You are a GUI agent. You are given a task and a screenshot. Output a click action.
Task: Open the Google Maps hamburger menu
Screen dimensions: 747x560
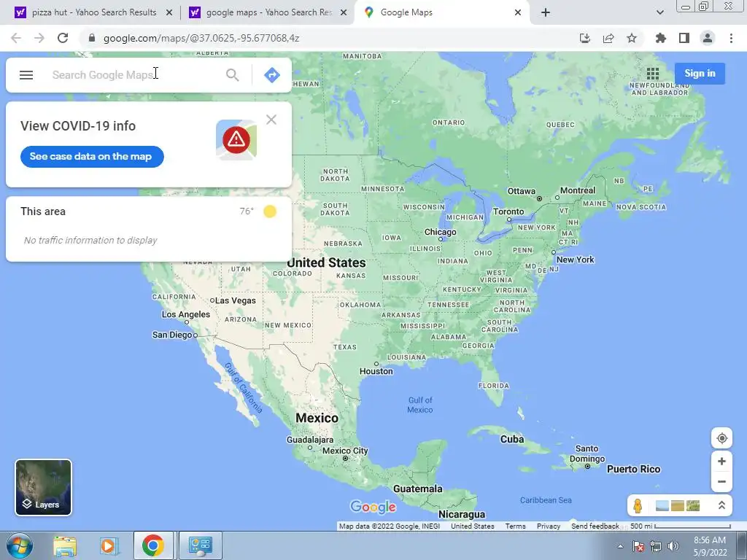(26, 75)
